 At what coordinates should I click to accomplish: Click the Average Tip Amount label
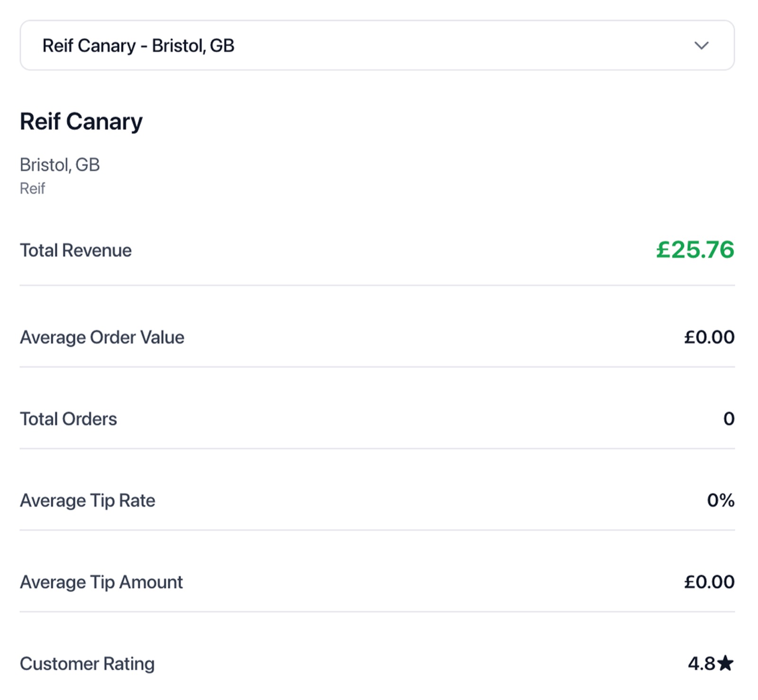click(101, 582)
